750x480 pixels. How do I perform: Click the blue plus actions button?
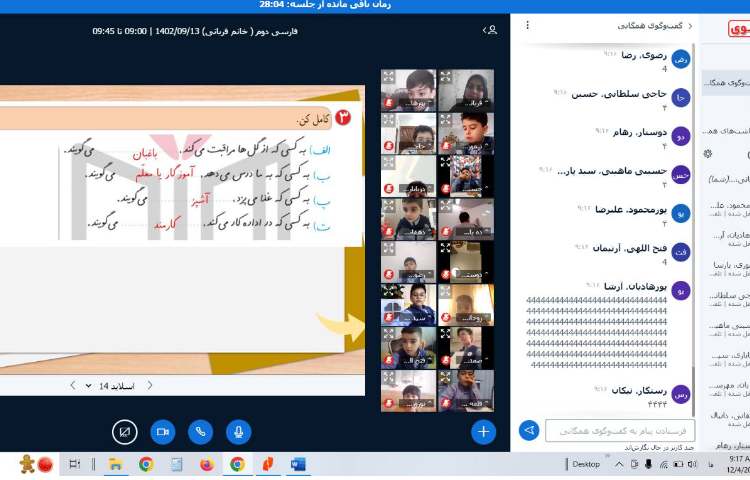pos(484,431)
